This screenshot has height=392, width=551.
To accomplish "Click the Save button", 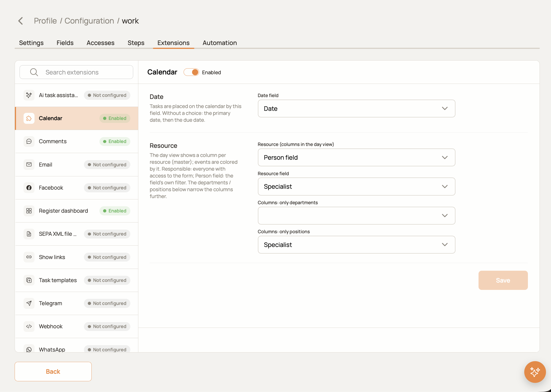I will click(503, 280).
